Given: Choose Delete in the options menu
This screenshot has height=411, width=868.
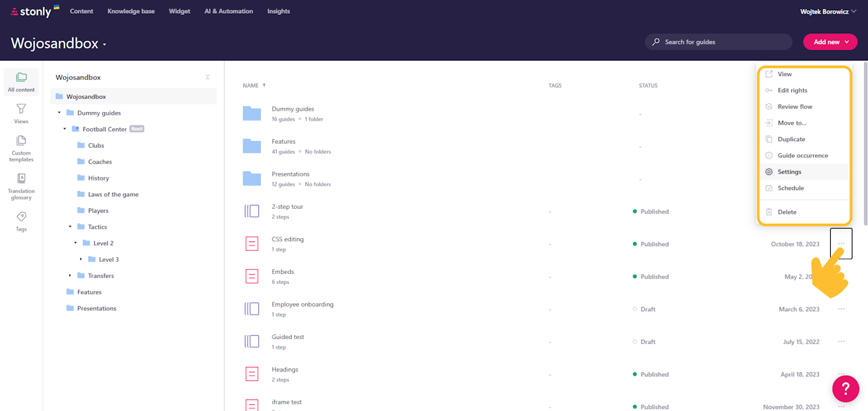Looking at the screenshot, I should tap(787, 212).
